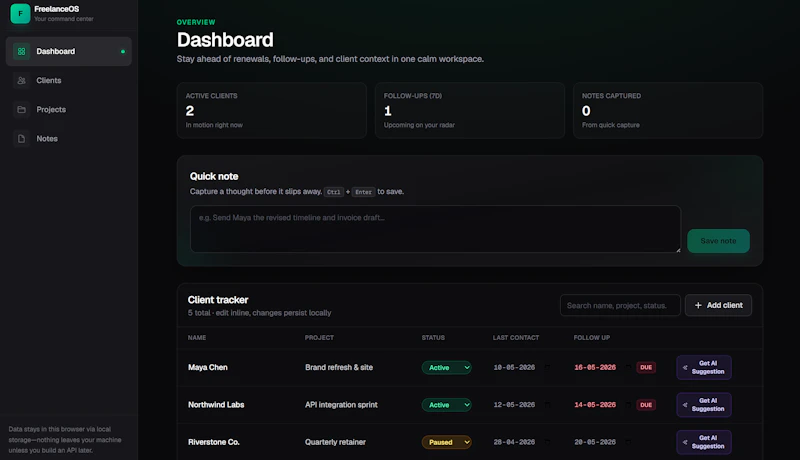Click the NAME column header
The height and width of the screenshot is (460, 800).
pos(197,338)
